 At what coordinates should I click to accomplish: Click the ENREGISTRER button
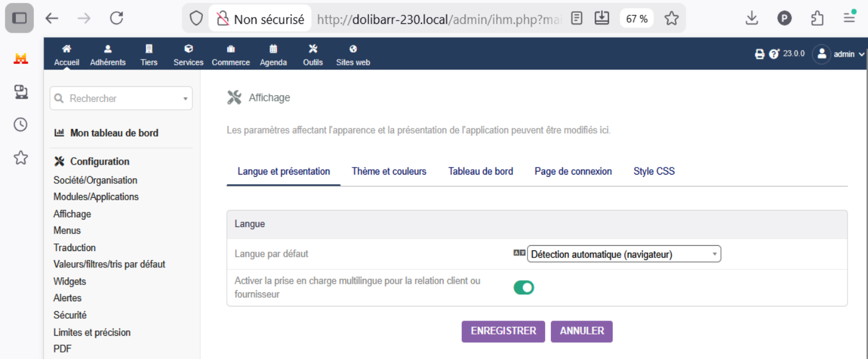click(x=503, y=331)
